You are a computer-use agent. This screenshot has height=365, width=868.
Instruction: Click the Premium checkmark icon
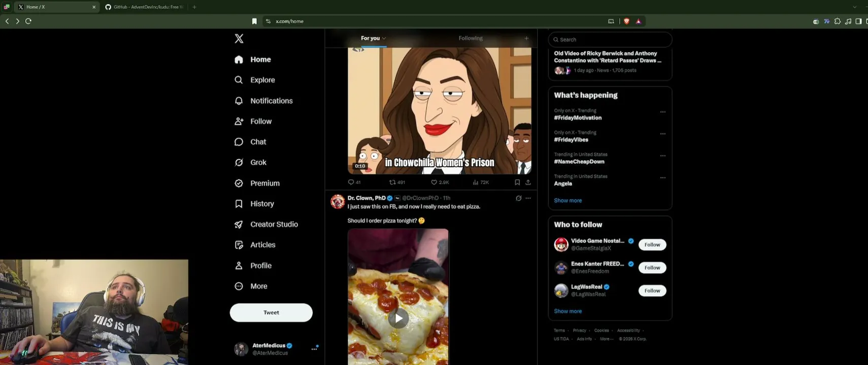tap(239, 183)
